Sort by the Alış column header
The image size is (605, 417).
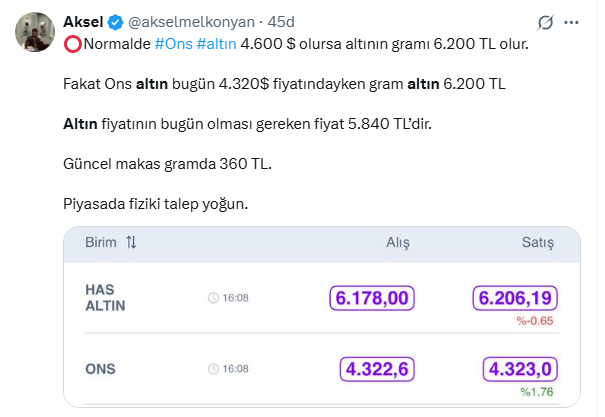pyautogui.click(x=398, y=243)
